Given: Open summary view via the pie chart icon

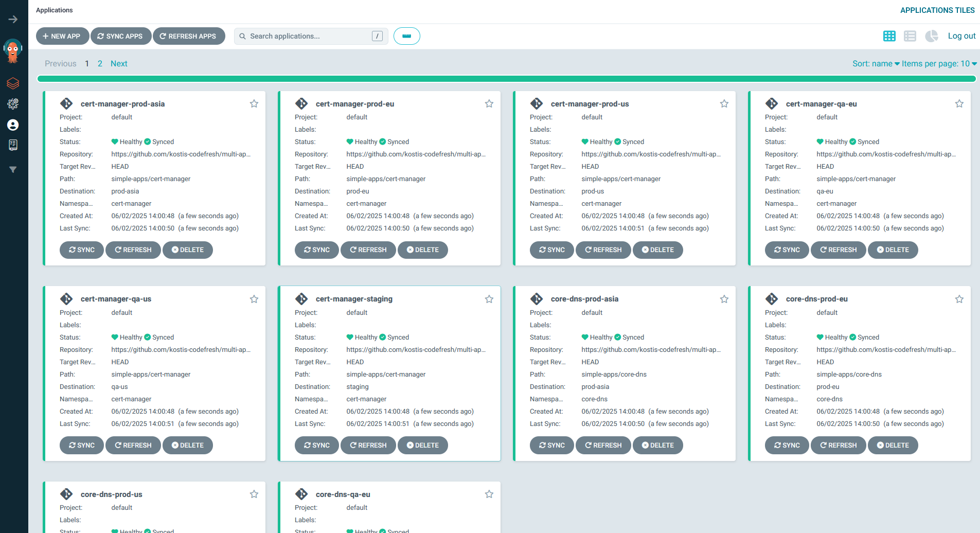Looking at the screenshot, I should click(931, 36).
